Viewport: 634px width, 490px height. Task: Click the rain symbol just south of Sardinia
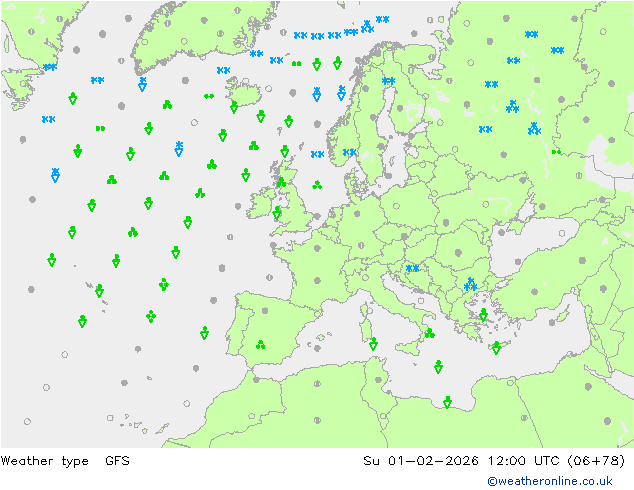[x=373, y=344]
